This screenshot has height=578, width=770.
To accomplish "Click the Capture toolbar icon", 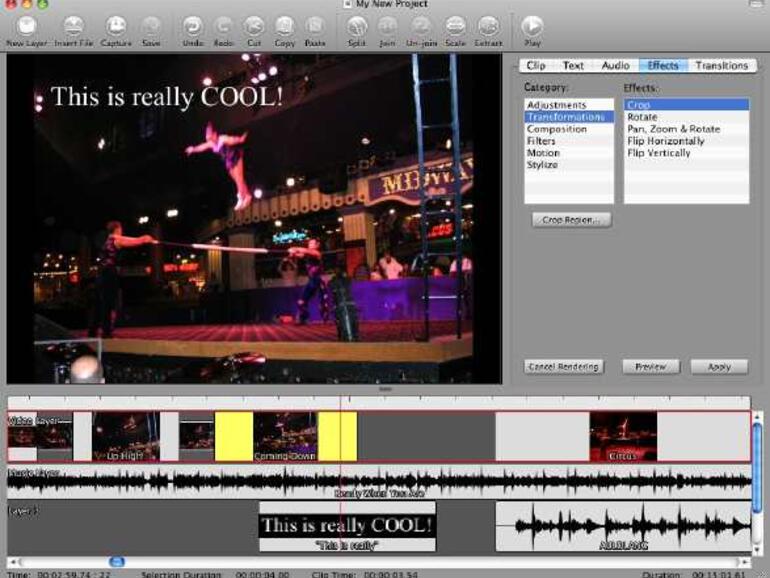I will tap(116, 27).
